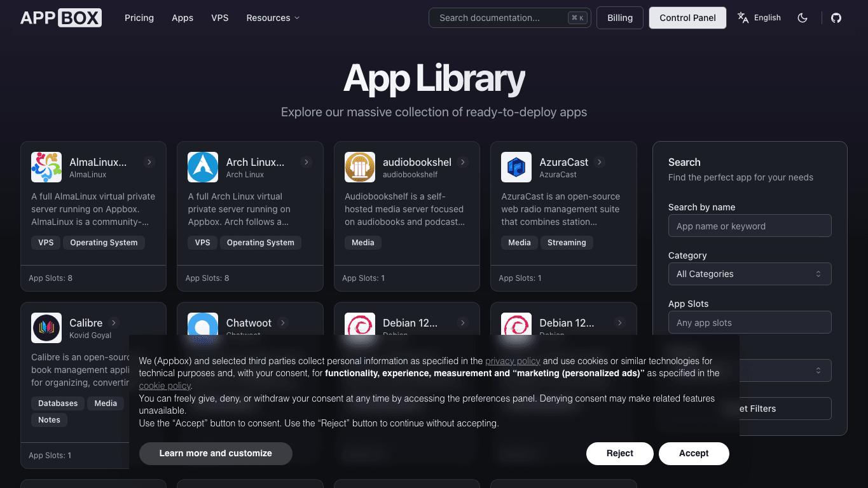
Task: Open the GitHub icon link
Action: [836, 18]
